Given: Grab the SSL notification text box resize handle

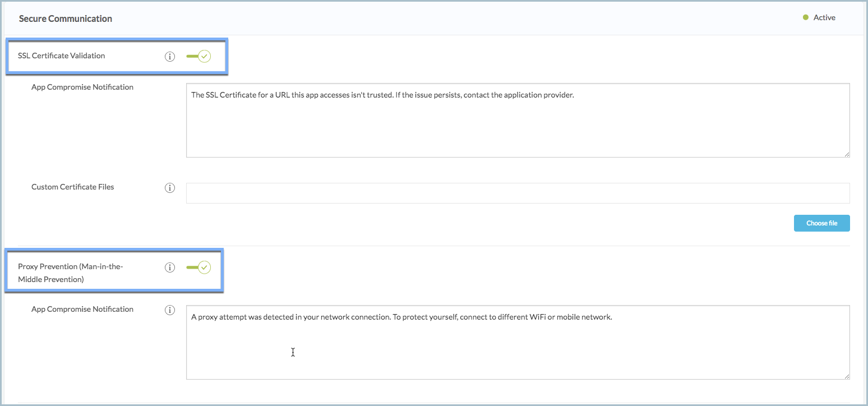Looking at the screenshot, I should coord(847,154).
